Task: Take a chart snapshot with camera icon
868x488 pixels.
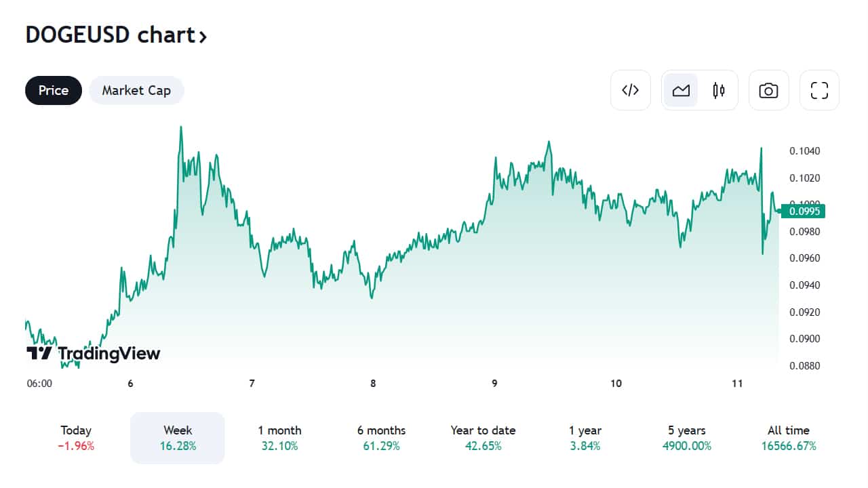Action: point(768,90)
